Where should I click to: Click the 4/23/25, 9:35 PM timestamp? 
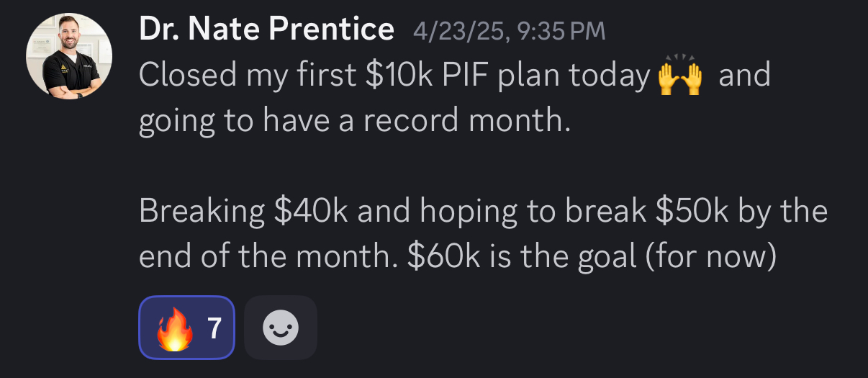coord(510,31)
